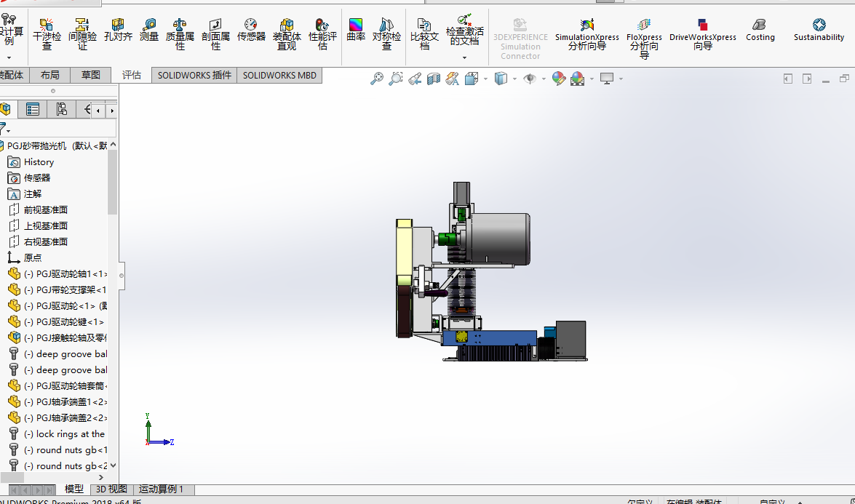Screen dimensions: 855x504
Task: Switch to the 模型 (Model) bottom tab
Action: tap(73, 489)
